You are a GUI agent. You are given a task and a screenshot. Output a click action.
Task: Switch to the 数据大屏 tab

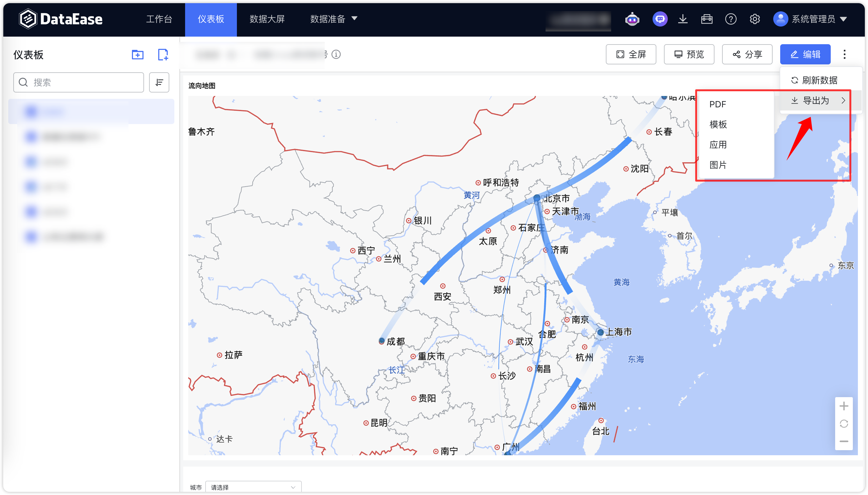coord(267,19)
